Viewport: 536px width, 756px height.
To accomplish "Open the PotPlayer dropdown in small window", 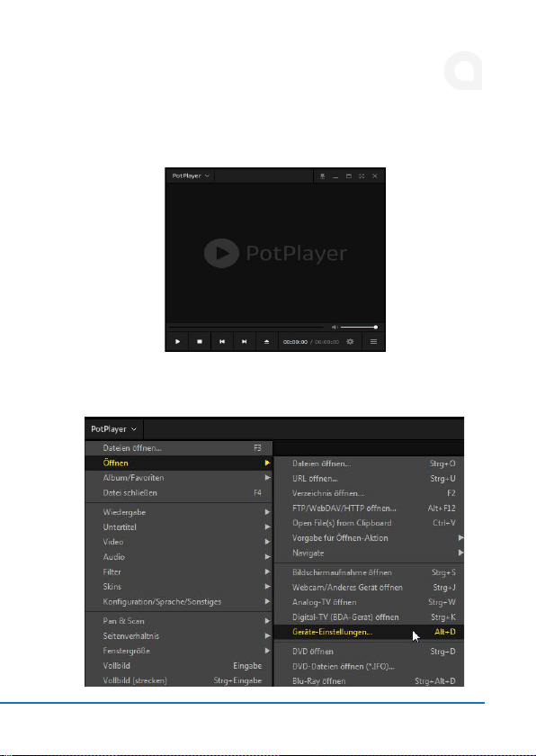I will pyautogui.click(x=191, y=176).
